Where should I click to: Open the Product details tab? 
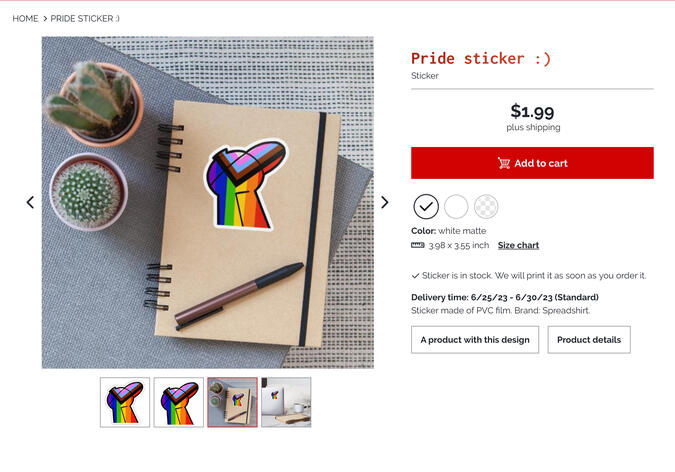coord(589,339)
